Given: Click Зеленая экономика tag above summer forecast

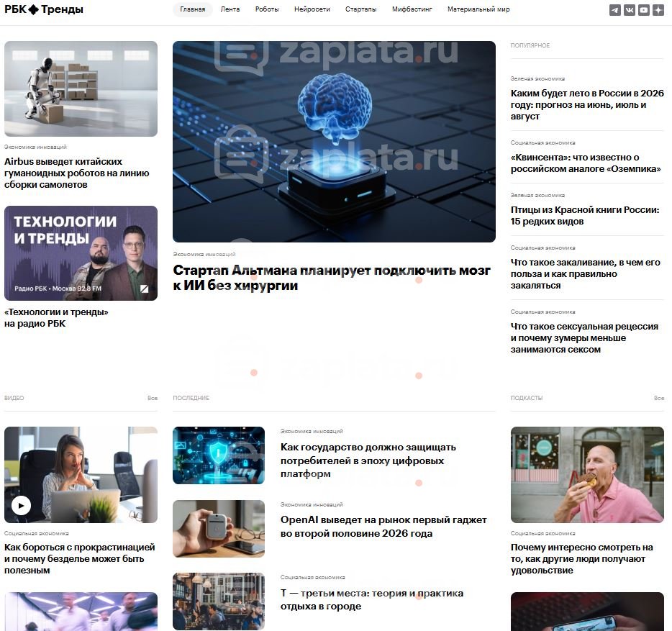Looking at the screenshot, I should pyautogui.click(x=537, y=79).
